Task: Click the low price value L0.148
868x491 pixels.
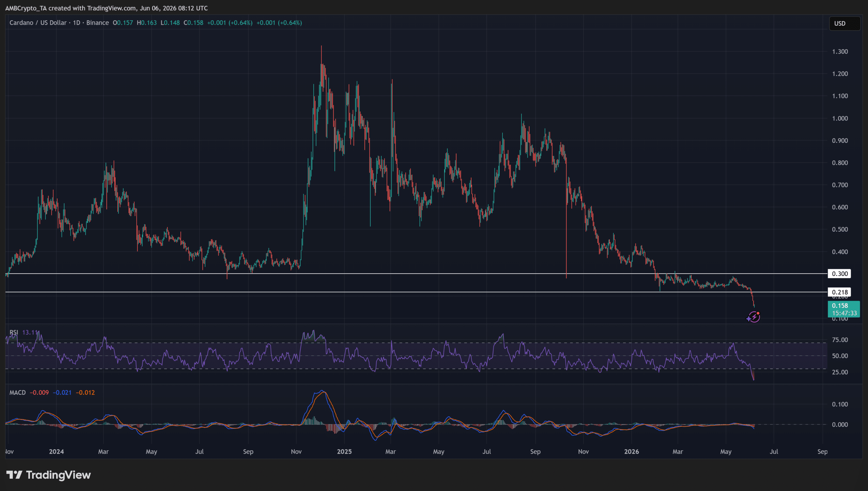Action: pos(170,23)
